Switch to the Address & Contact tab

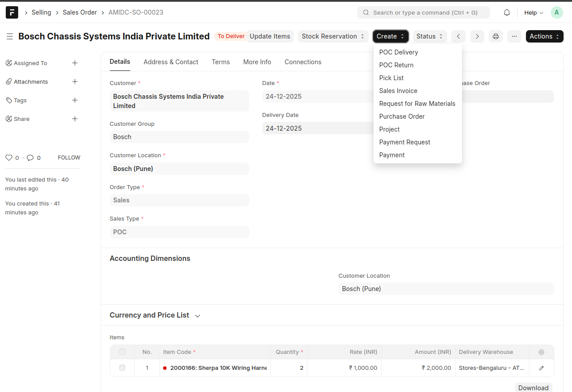point(171,62)
